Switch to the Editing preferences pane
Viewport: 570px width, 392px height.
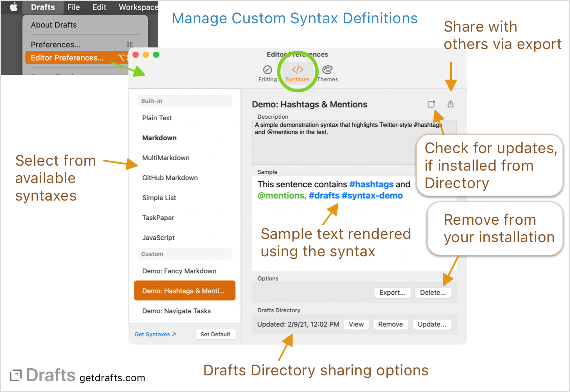coord(268,71)
